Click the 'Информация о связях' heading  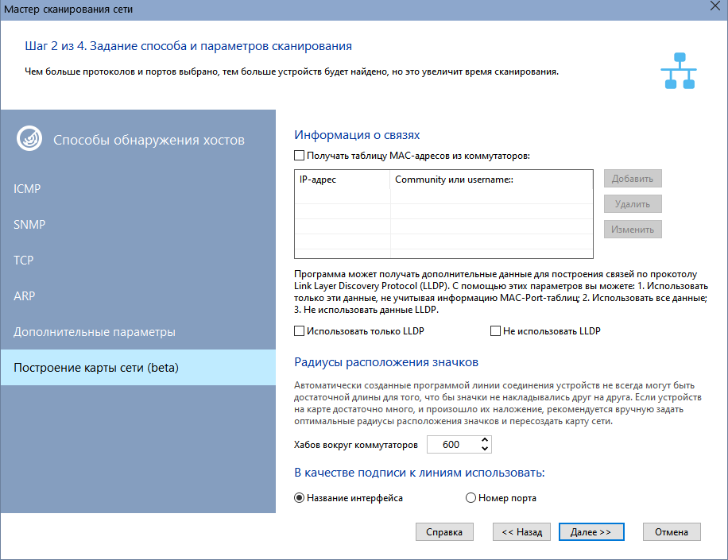tap(357, 135)
